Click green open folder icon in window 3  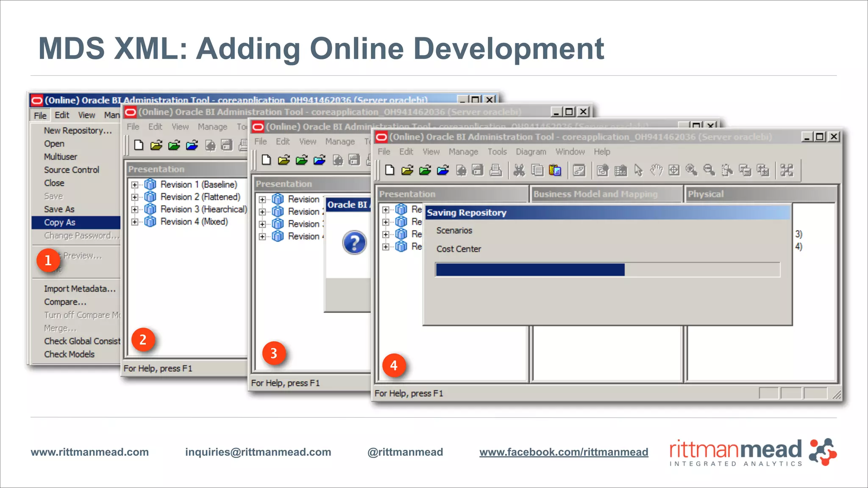pos(302,160)
